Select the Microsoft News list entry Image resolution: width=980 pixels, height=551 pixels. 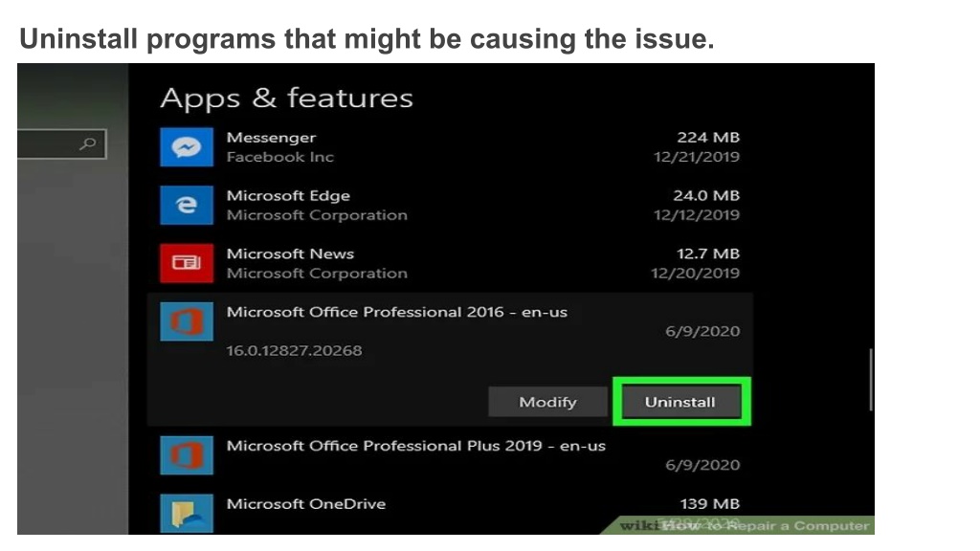(x=450, y=263)
